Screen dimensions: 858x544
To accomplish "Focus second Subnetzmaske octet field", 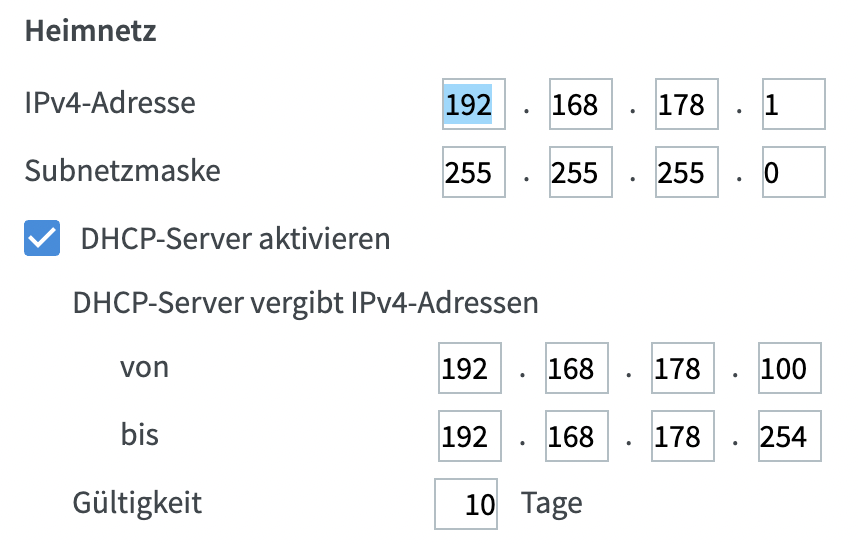I will click(581, 172).
